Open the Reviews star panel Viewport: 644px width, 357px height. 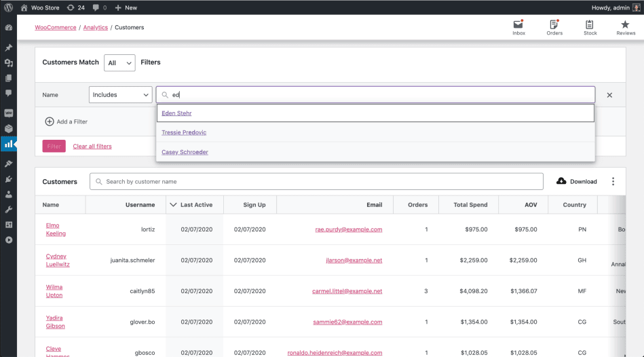tap(625, 27)
